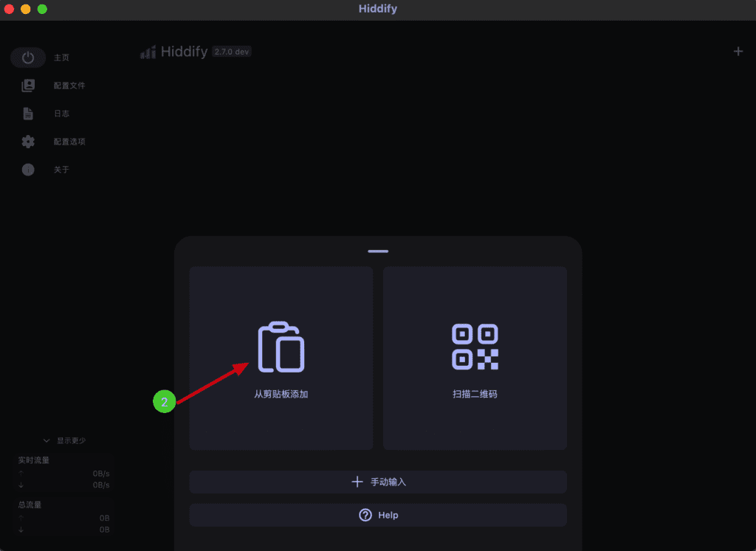
Task: Click the upload arrow under 总流量
Action: pyautogui.click(x=21, y=518)
